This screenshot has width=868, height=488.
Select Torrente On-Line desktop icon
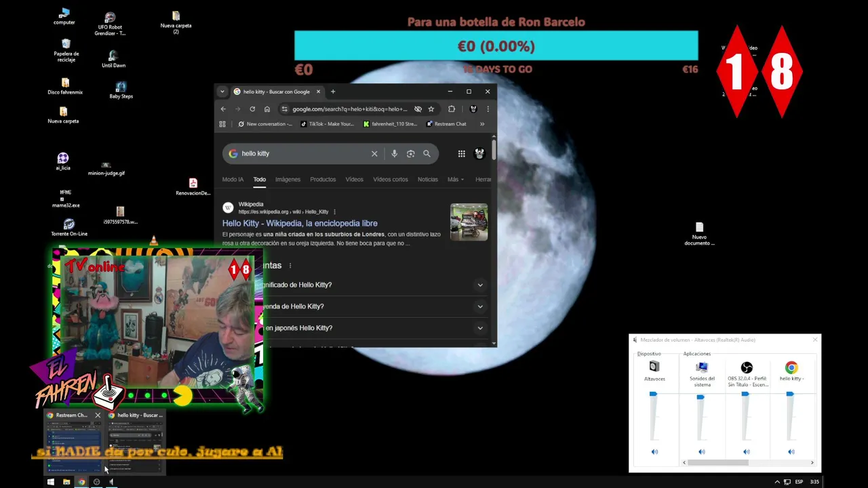click(69, 228)
